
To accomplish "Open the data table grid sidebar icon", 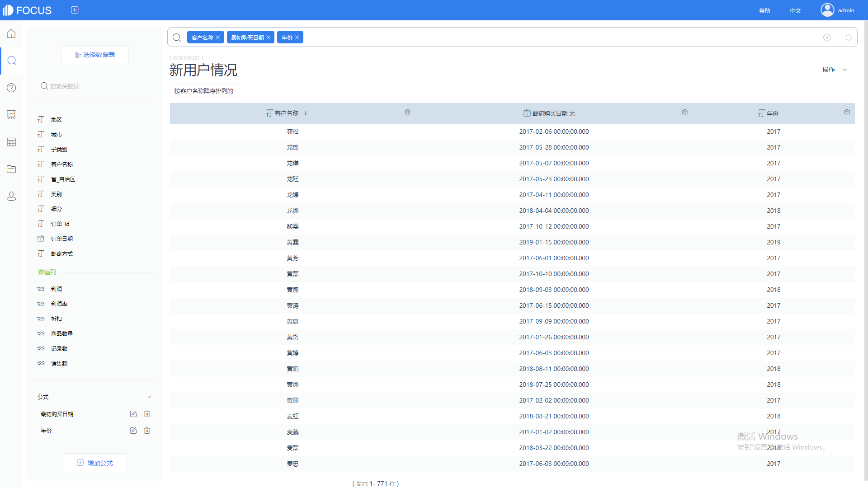I will click(11, 142).
